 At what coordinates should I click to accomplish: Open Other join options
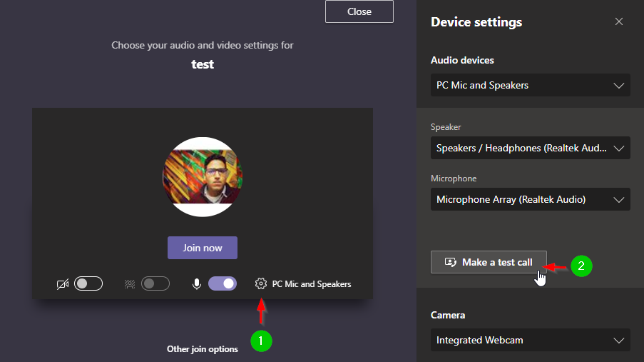(x=202, y=349)
